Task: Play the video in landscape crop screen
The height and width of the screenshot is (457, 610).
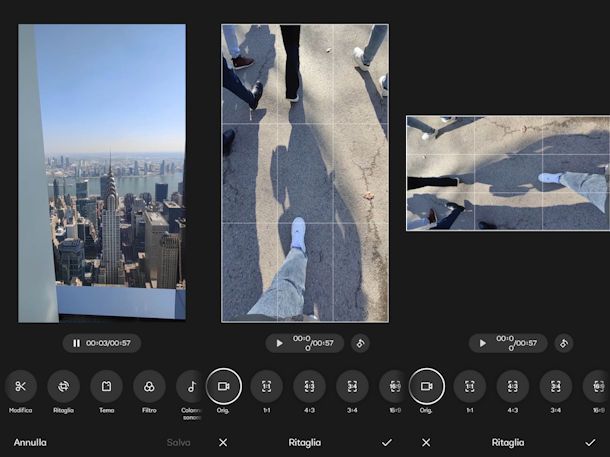Action: [482, 343]
